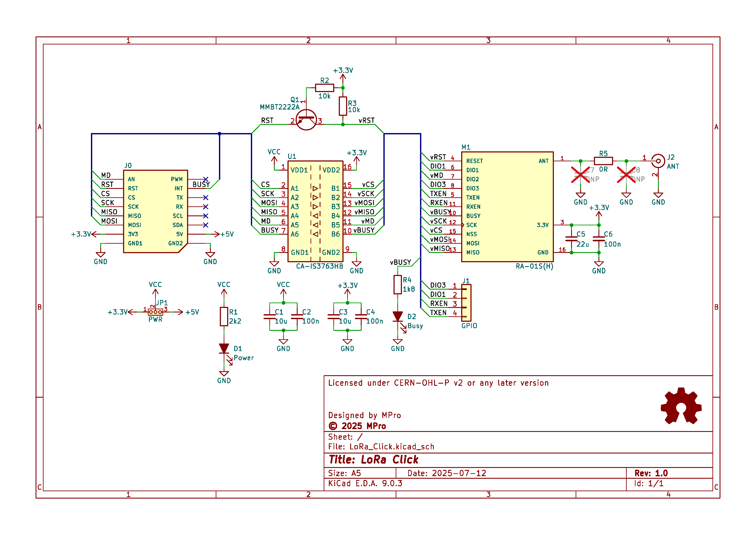756x535 pixels.
Task: Click the "File: LoRa_Click.kicad_sch" field
Action: pos(381,446)
